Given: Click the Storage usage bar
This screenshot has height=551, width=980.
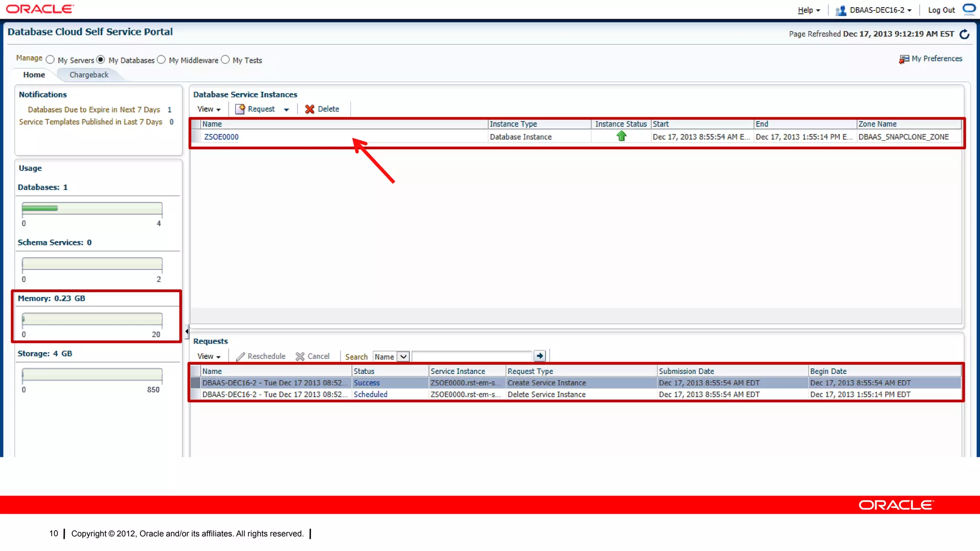Looking at the screenshot, I should pos(92,375).
